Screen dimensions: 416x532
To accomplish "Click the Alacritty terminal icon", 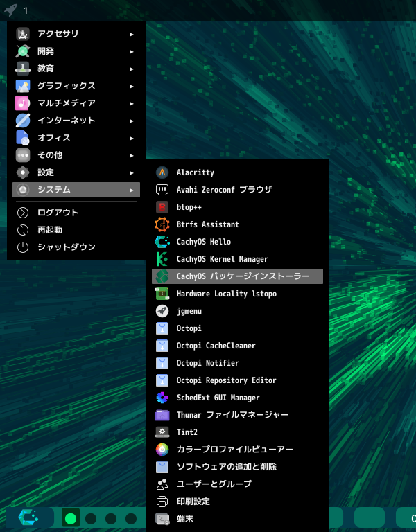I will coord(162,172).
